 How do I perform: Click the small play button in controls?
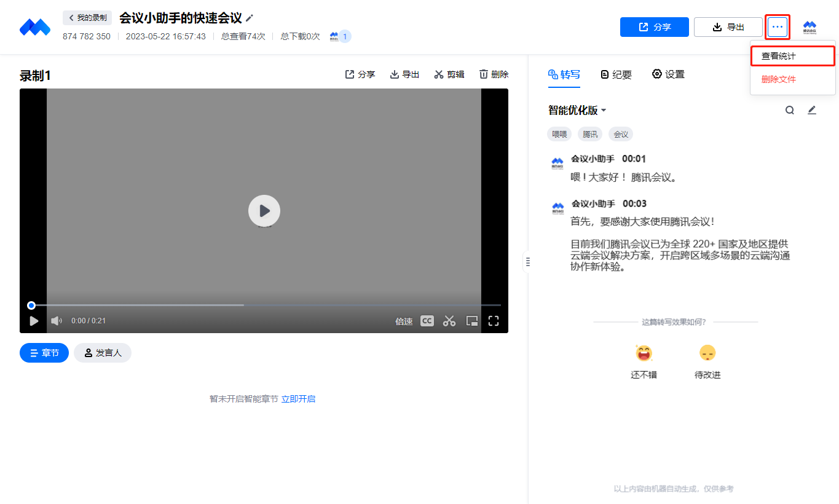[x=34, y=321]
